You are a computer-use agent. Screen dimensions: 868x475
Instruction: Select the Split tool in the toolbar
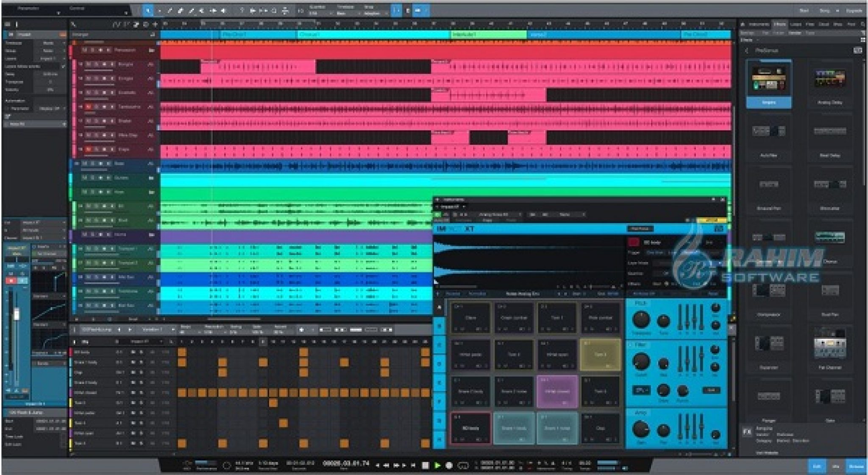click(169, 9)
